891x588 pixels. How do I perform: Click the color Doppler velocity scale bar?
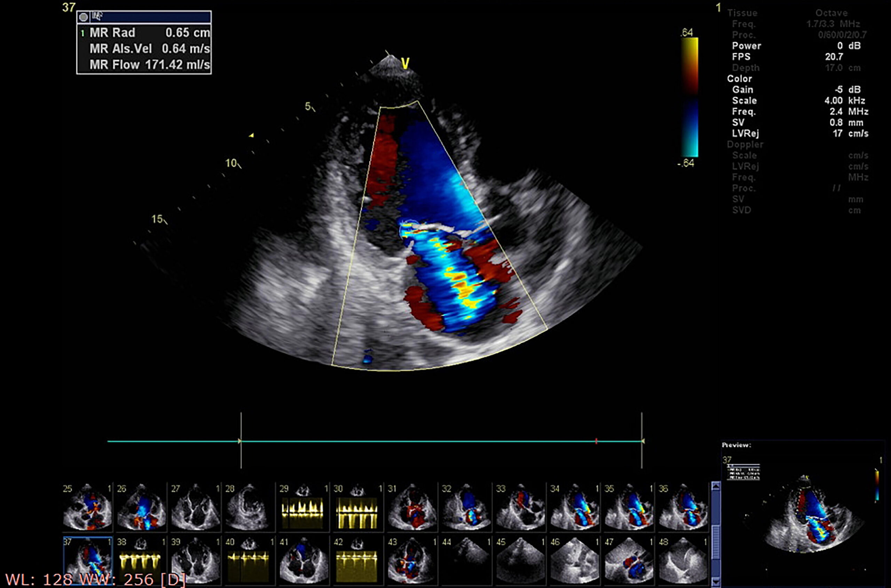click(x=689, y=97)
